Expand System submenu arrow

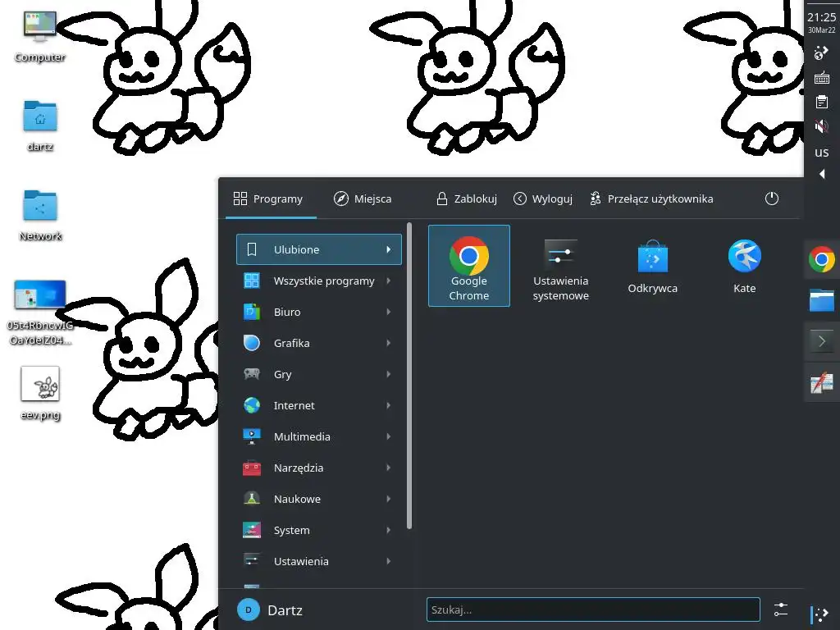tap(388, 530)
